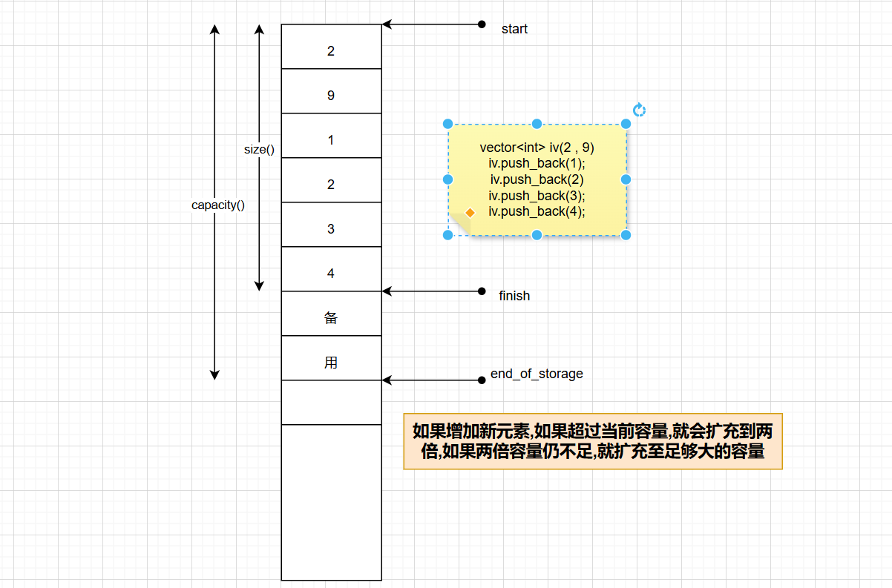
Task: Click the "finish" label
Action: (514, 296)
